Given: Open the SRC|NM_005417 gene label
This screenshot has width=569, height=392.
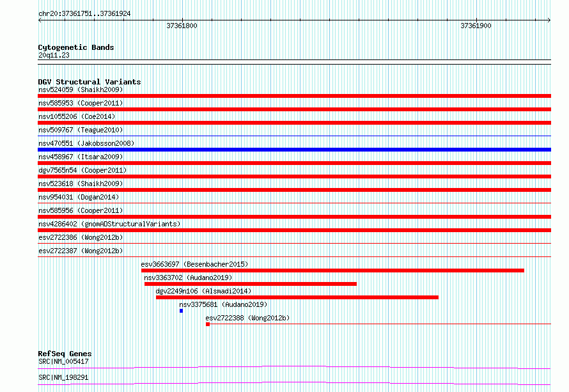Looking at the screenshot, I should [x=63, y=361].
